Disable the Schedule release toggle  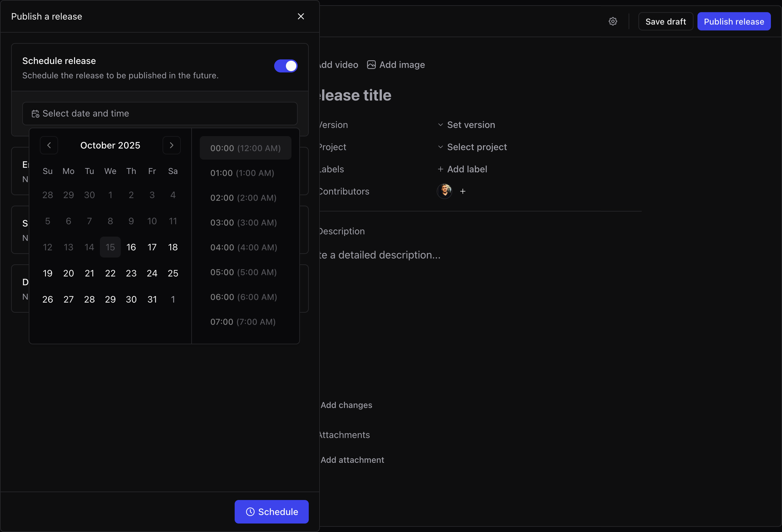coord(286,66)
